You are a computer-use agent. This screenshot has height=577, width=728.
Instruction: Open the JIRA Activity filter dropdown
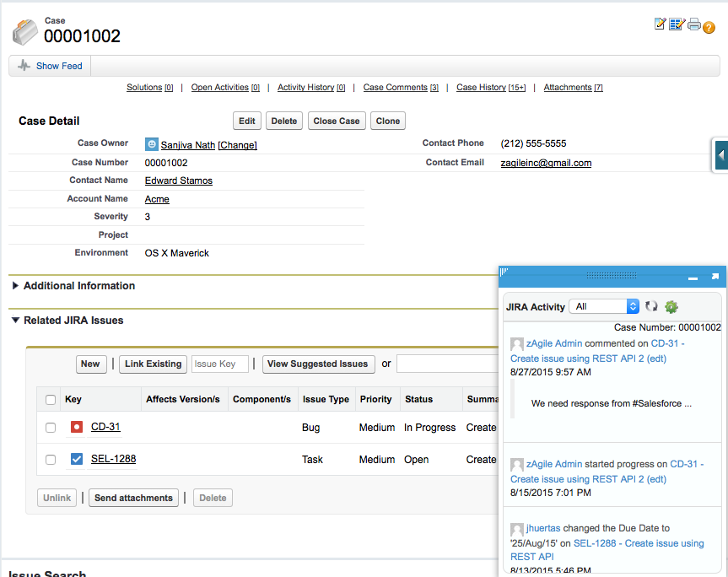[605, 306]
